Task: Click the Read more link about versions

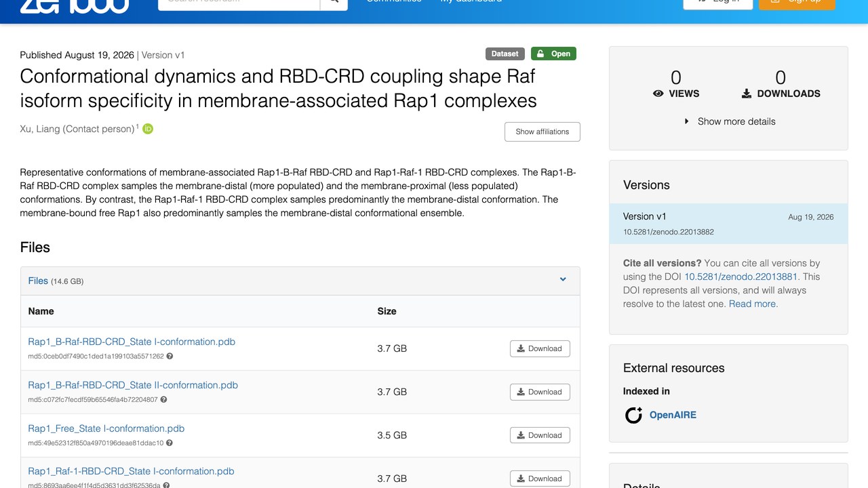Action: (753, 304)
